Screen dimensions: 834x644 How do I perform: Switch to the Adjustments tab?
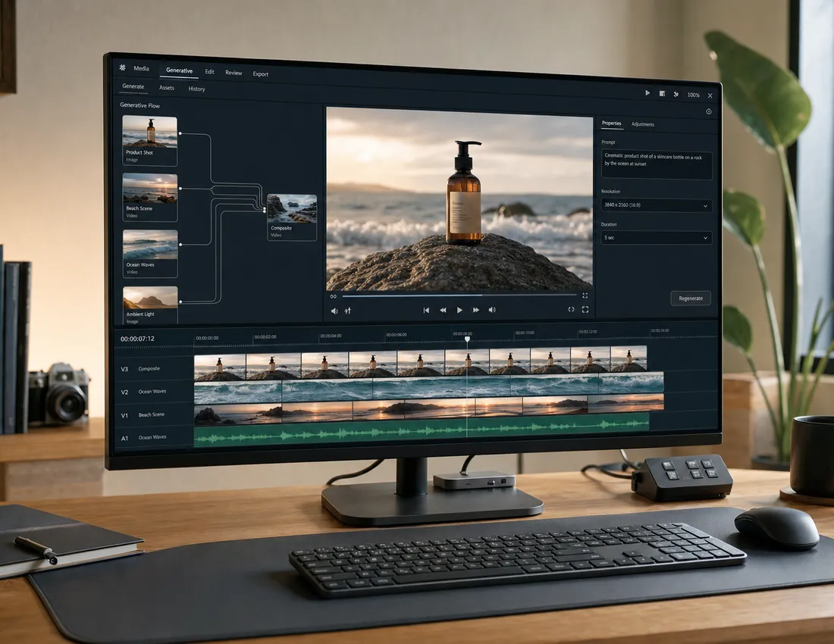tap(642, 124)
